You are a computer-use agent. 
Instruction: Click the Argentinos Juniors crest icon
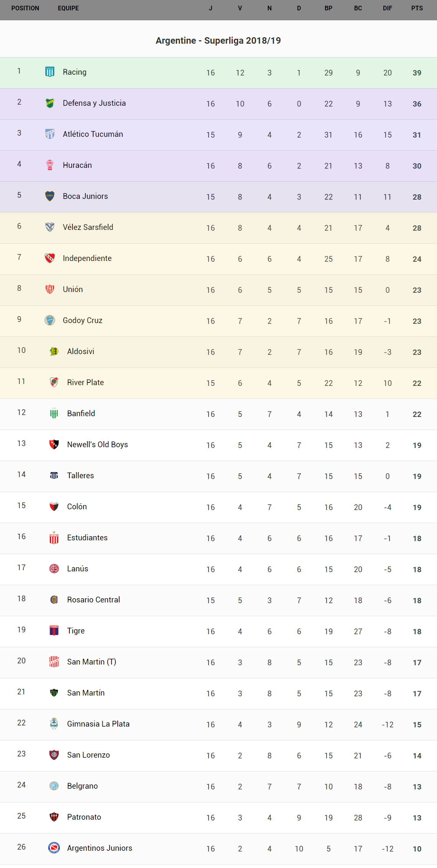point(54,848)
